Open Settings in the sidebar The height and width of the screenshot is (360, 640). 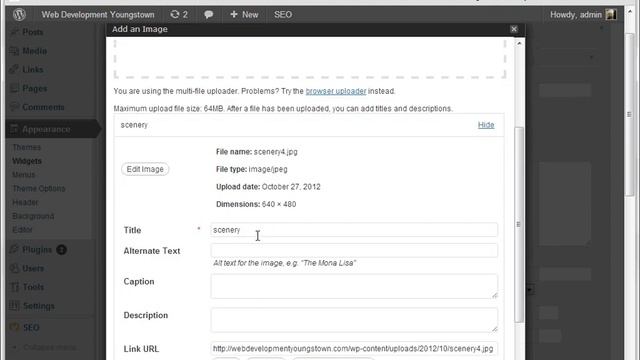pos(39,306)
